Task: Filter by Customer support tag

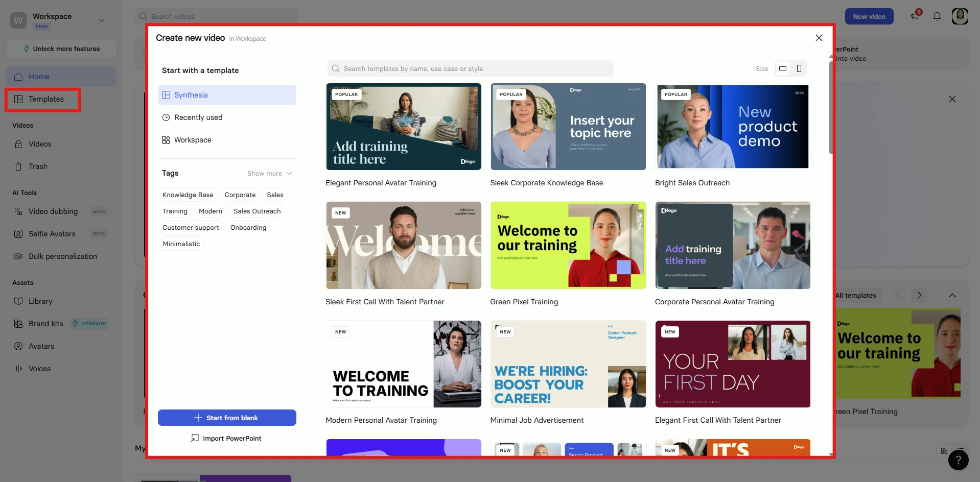Action: point(191,228)
